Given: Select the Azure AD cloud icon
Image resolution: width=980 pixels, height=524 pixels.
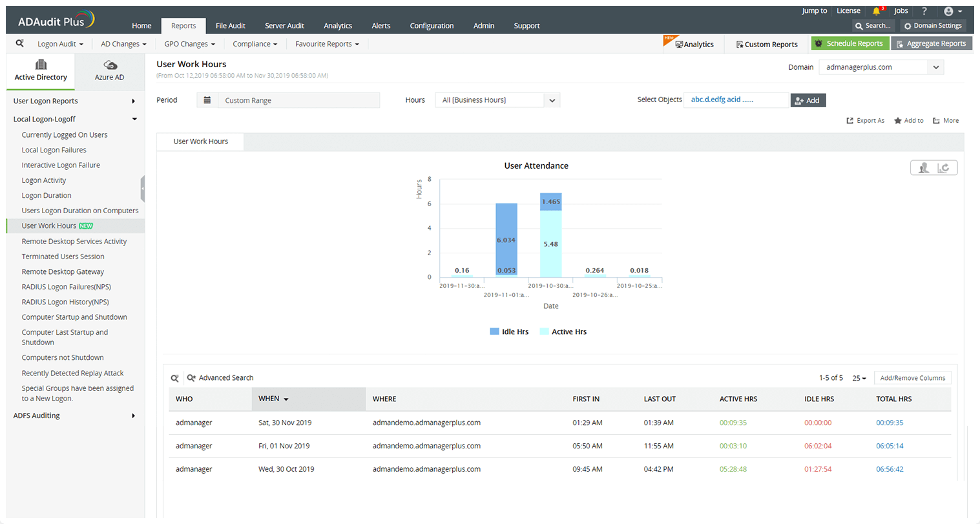Looking at the screenshot, I should pyautogui.click(x=110, y=65).
